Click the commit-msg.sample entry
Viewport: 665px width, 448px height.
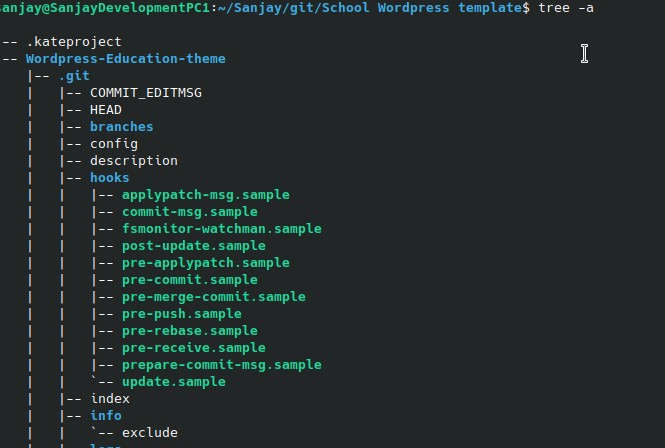[x=190, y=212]
